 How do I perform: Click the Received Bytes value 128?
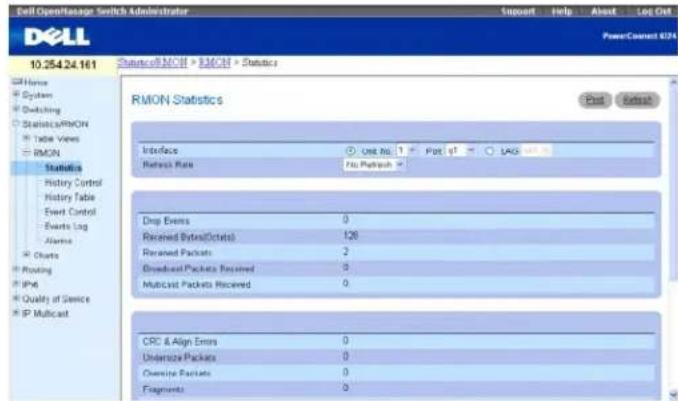point(351,235)
